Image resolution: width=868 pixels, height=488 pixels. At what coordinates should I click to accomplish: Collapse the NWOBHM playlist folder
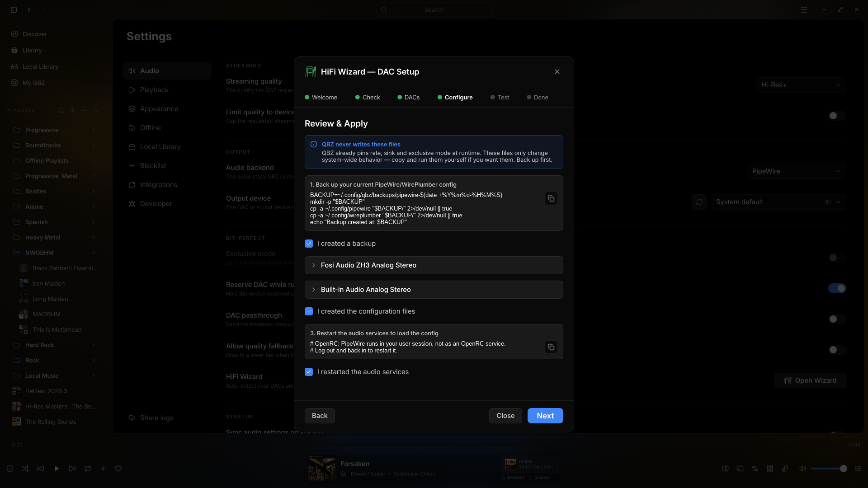click(94, 253)
